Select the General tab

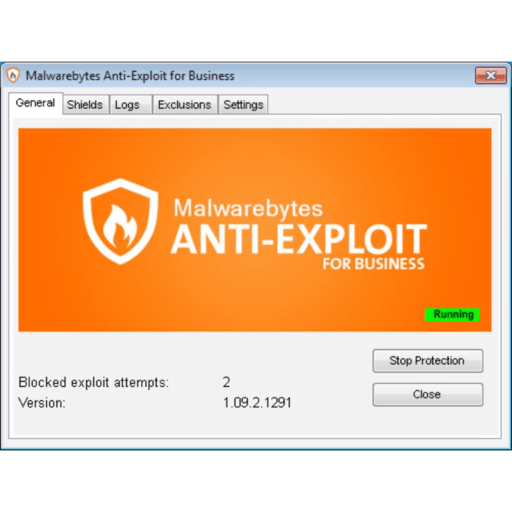tap(35, 103)
